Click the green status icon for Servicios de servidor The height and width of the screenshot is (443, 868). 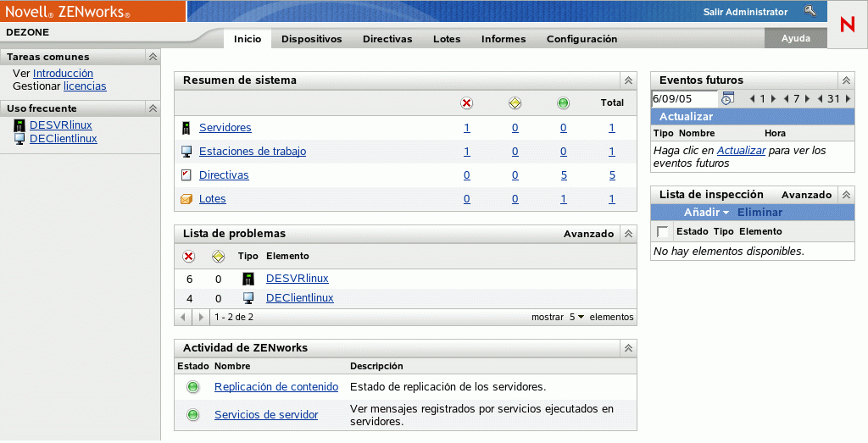point(192,414)
